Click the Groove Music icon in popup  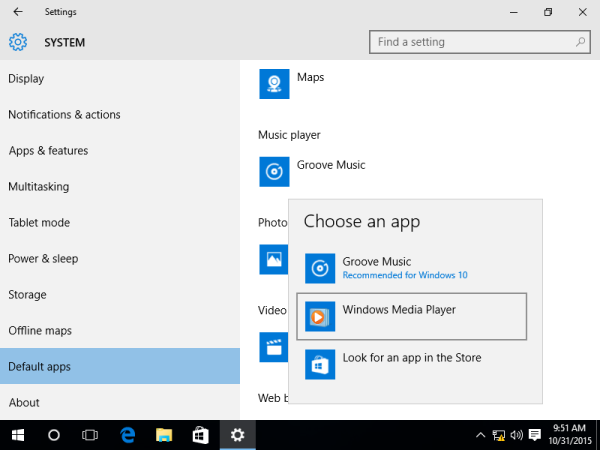pyautogui.click(x=320, y=268)
